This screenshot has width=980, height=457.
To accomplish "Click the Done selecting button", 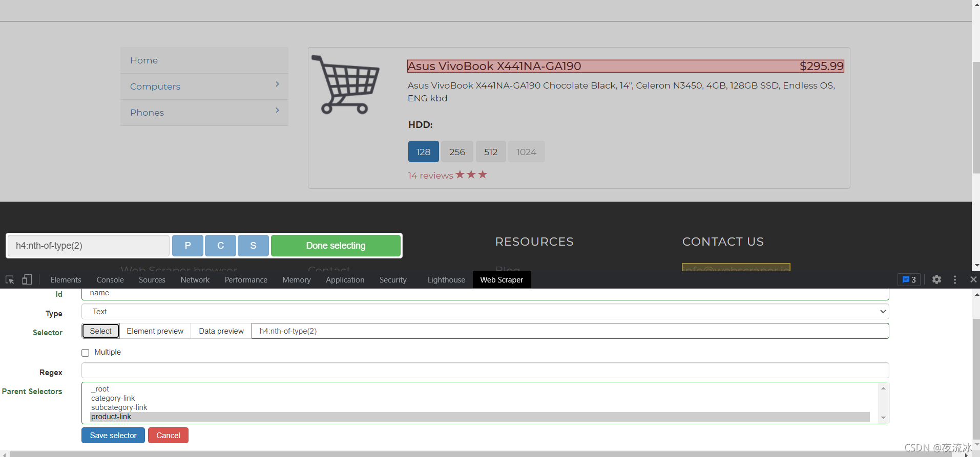I will [x=336, y=246].
